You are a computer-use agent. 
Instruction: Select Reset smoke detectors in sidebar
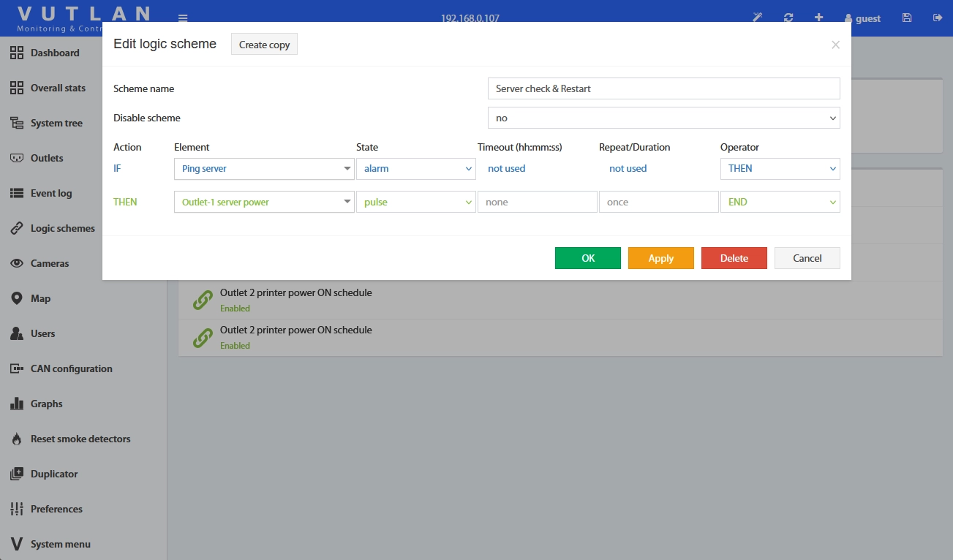pyautogui.click(x=80, y=439)
